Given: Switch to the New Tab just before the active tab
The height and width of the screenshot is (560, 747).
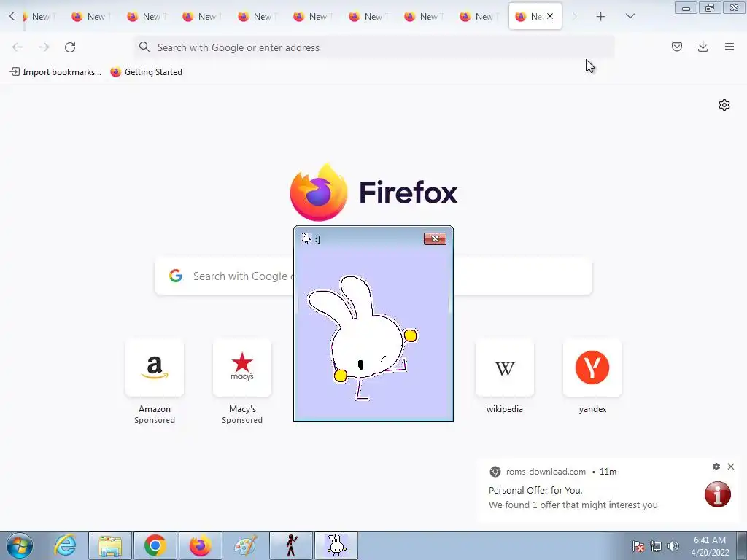Looking at the screenshot, I should point(478,17).
